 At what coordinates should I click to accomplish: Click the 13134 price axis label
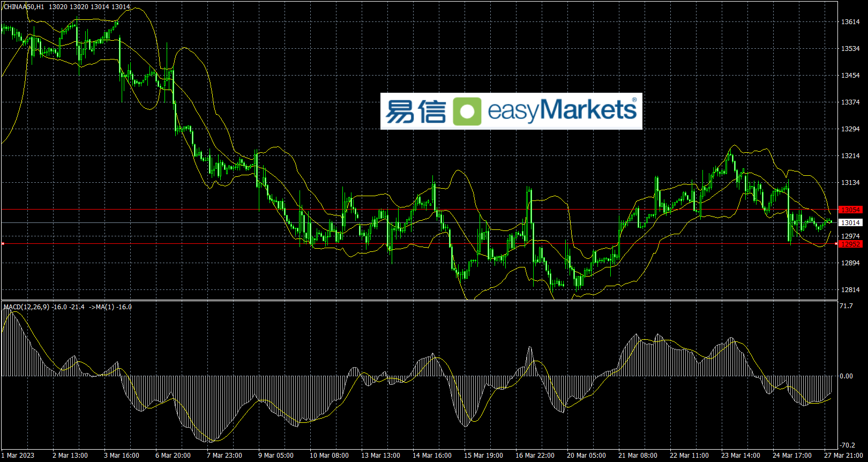click(850, 183)
